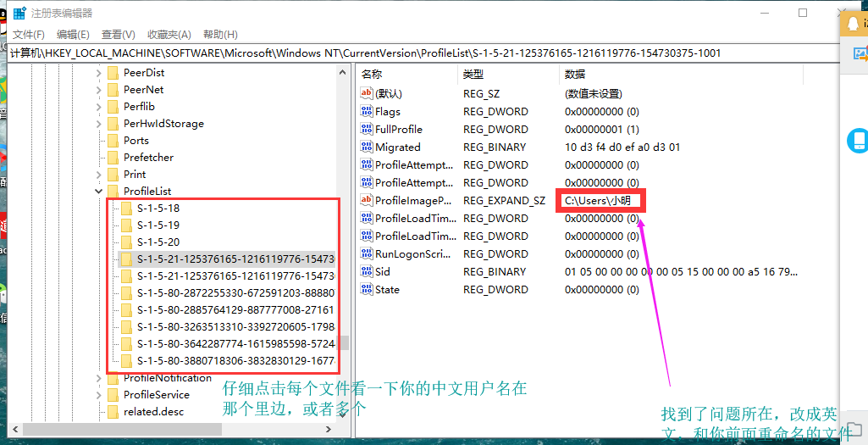Select the S-1-5-80-2885764129 key
The image size is (868, 445).
235,309
